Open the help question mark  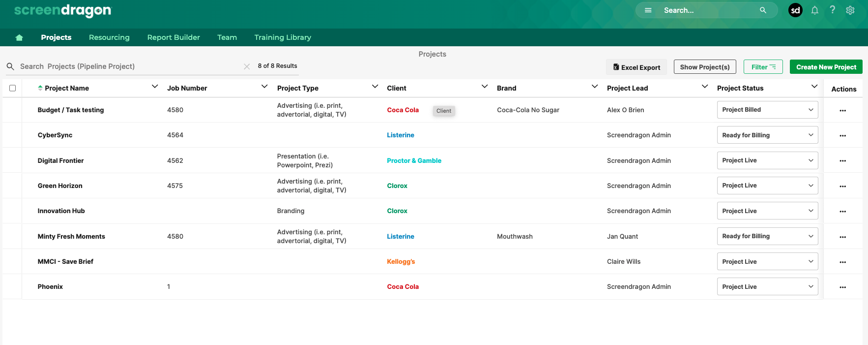click(x=832, y=10)
